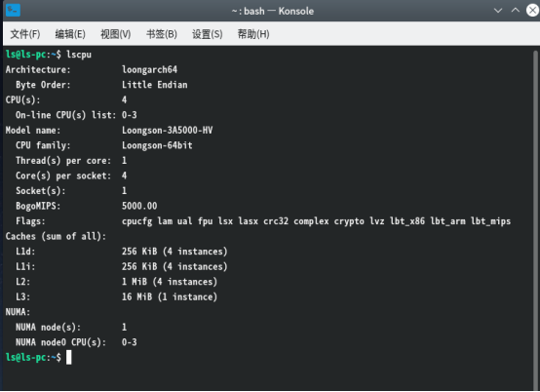Open the 视图(V) menu
The image size is (540, 392).
pyautogui.click(x=116, y=34)
